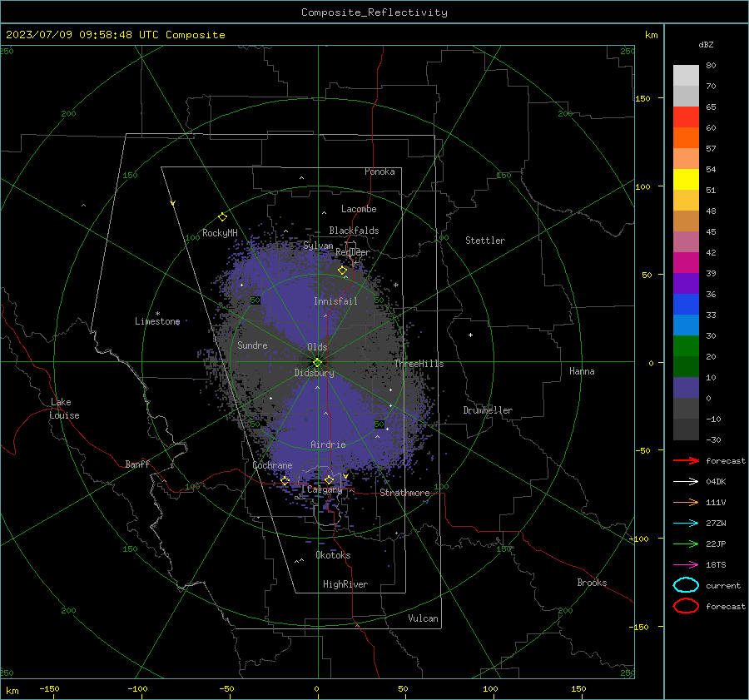Click the ThreeHills town label
This screenshot has width=749, height=700.
click(419, 364)
